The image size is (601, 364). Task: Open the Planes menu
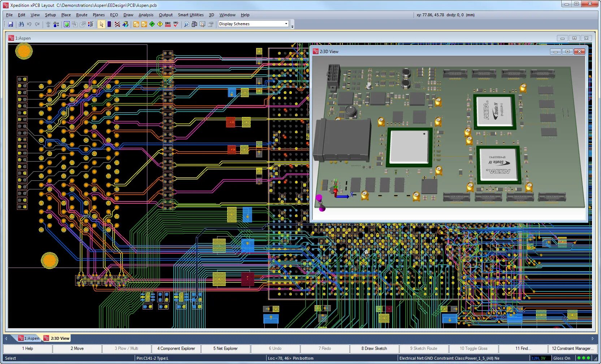99,15
